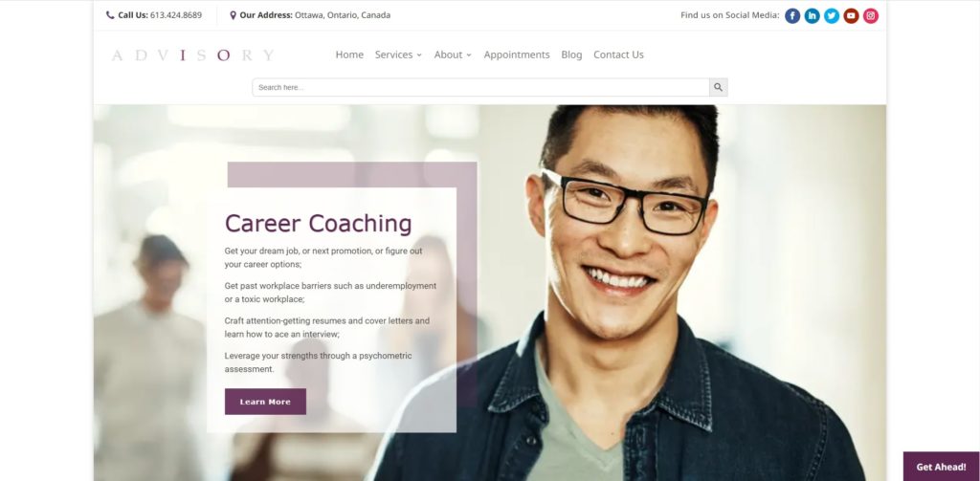
Task: Open the LinkedIn social media icon
Action: [812, 15]
